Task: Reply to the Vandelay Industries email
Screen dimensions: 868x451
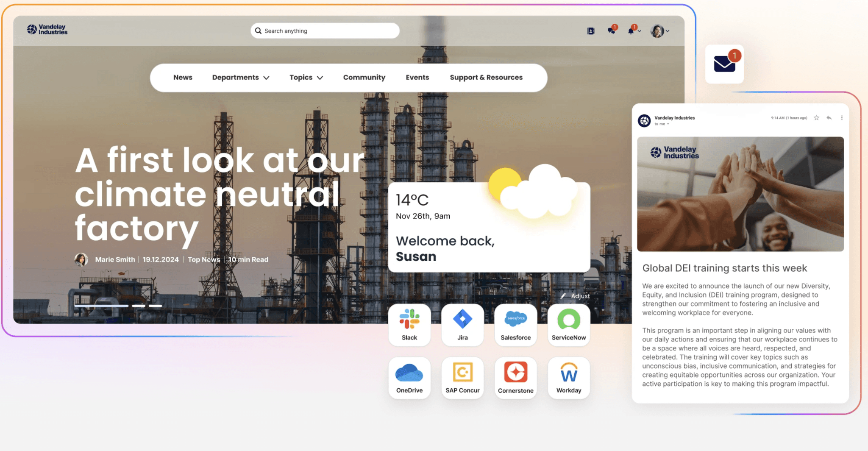Action: click(x=829, y=118)
